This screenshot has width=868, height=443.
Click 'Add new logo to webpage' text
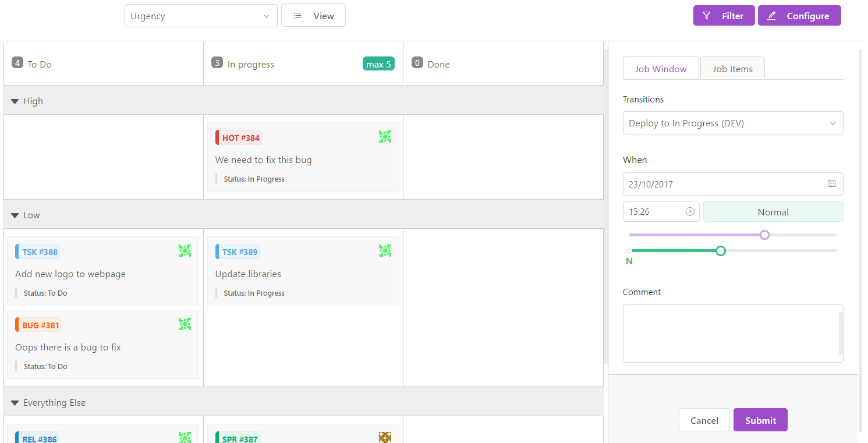[x=70, y=274]
